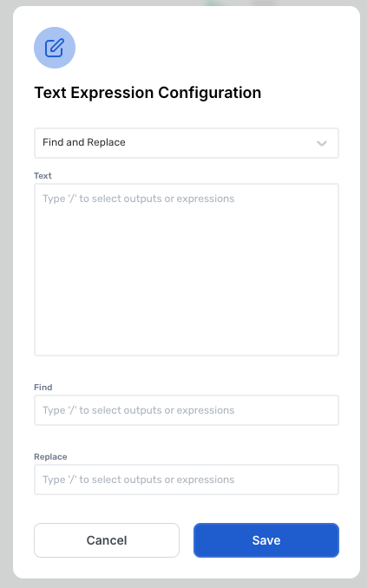Click the placeholder text in the Replace field
The width and height of the screenshot is (367, 588).
click(x=139, y=480)
